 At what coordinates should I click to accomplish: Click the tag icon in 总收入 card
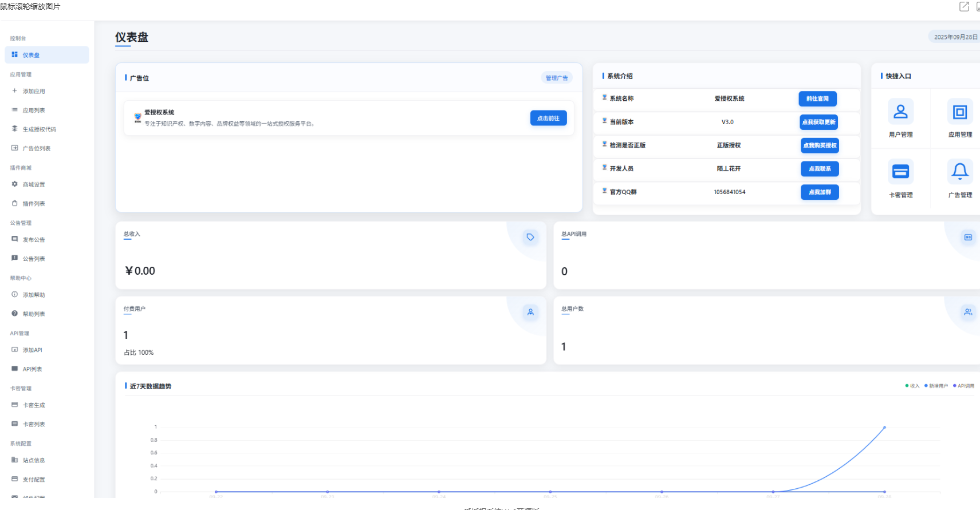tap(530, 237)
